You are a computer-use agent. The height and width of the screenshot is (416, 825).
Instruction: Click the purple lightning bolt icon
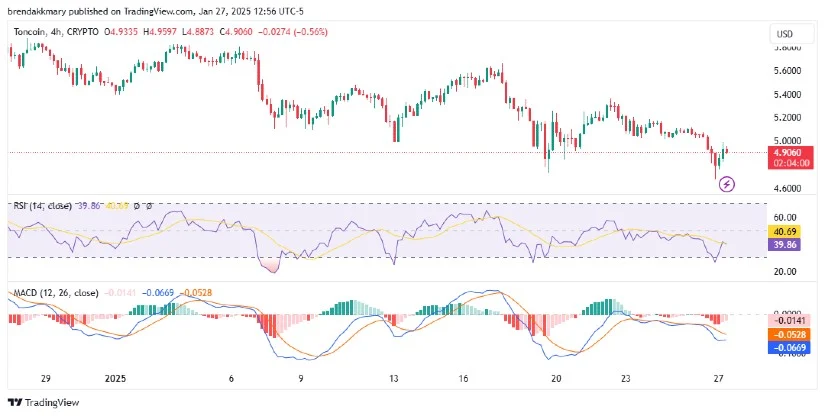[727, 184]
